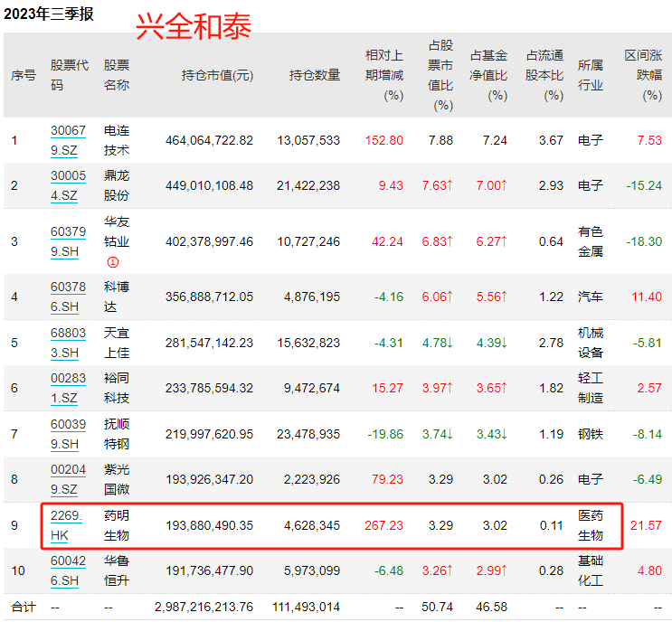Viewport: 672px width, 622px height.
Task: Select stock name 天宜上佳
Action: pyautogui.click(x=116, y=343)
